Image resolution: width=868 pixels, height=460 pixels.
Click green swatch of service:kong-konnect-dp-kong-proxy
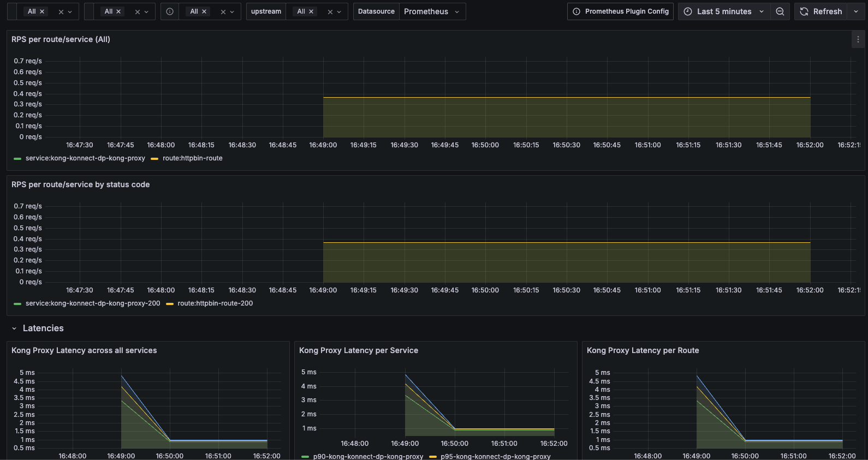17,159
